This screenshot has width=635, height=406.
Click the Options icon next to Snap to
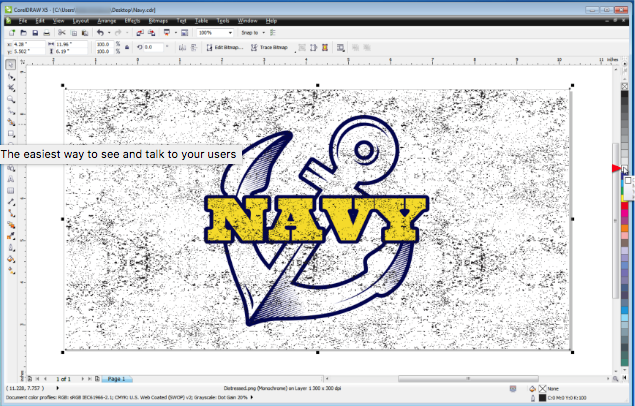click(273, 33)
